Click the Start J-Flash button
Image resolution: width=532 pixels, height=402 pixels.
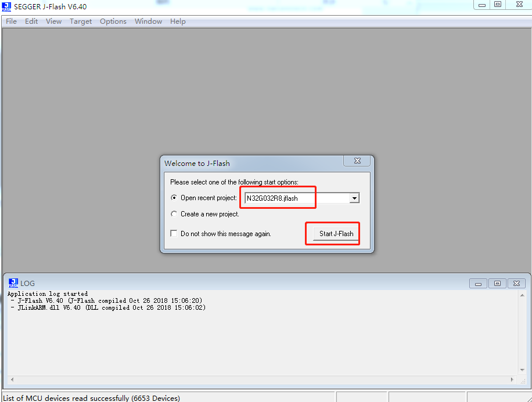click(x=336, y=234)
